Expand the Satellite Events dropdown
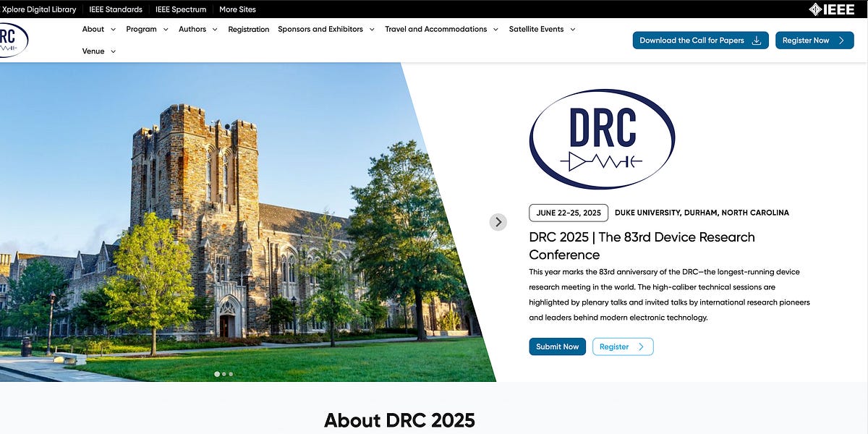868x434 pixels. click(x=537, y=29)
